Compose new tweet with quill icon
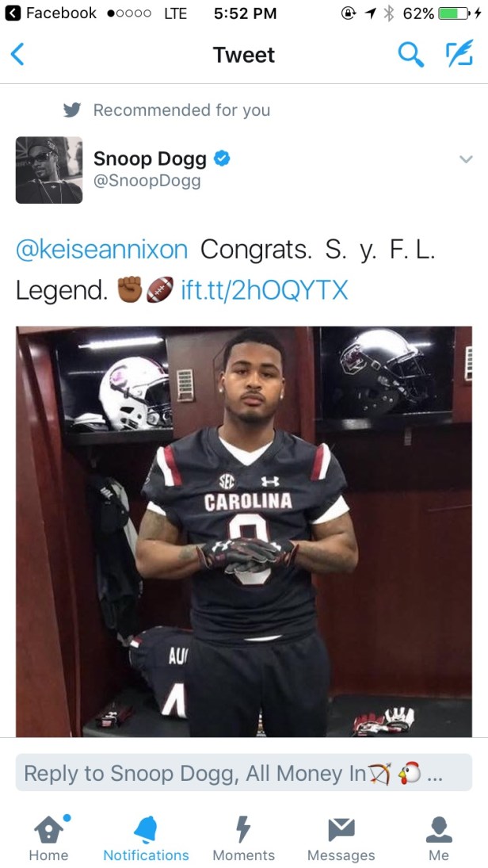Screen dimensions: 488x868 (x=459, y=54)
